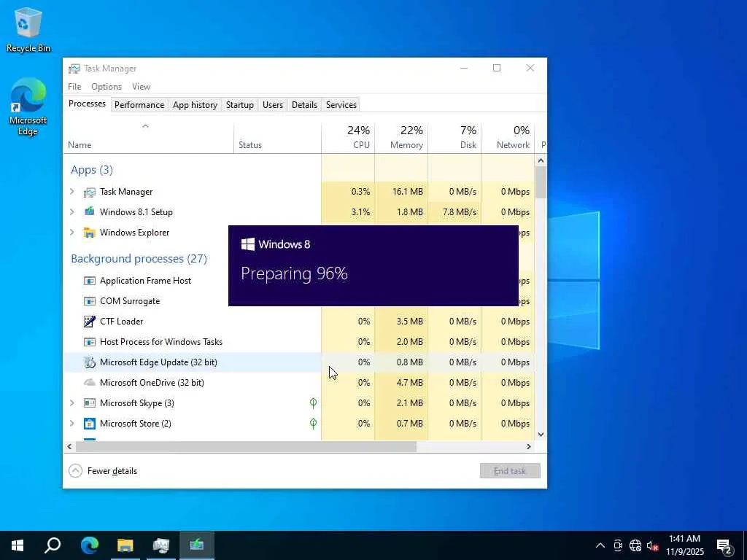Screen dimensions: 747x560
Task: Click the Meet Now tray icon
Action: pos(618,545)
